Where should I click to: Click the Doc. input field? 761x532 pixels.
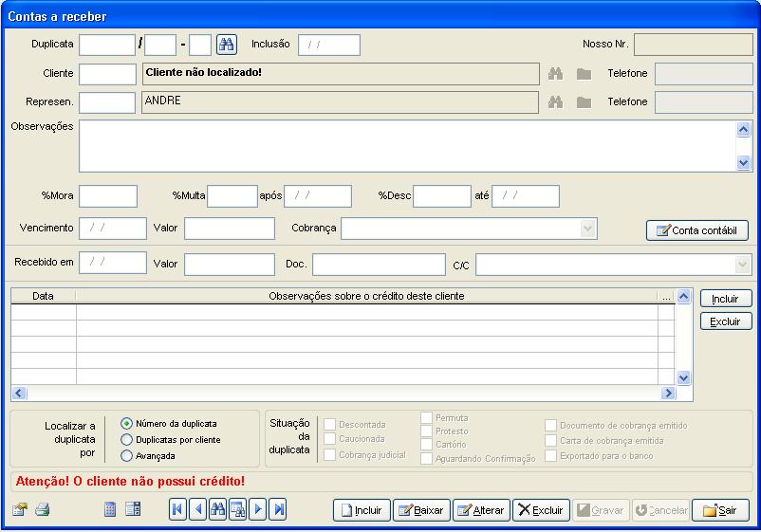pyautogui.click(x=379, y=265)
